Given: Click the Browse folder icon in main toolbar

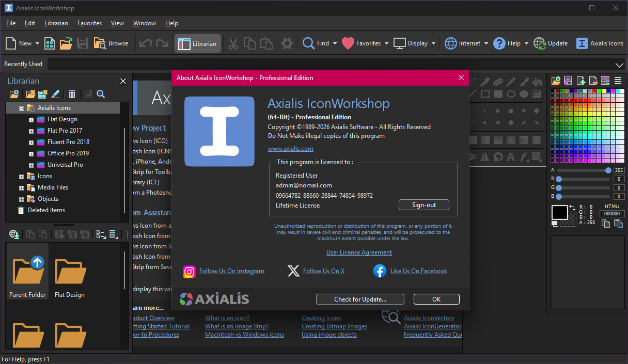Looking at the screenshot, I should click(100, 43).
